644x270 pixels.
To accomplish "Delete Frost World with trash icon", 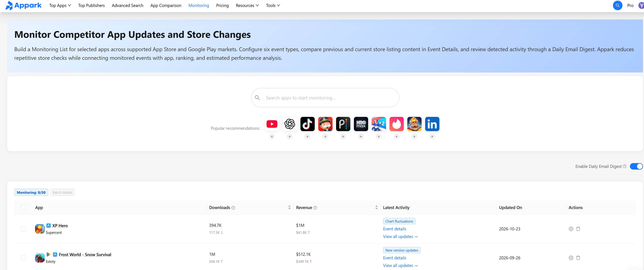I will (578, 258).
